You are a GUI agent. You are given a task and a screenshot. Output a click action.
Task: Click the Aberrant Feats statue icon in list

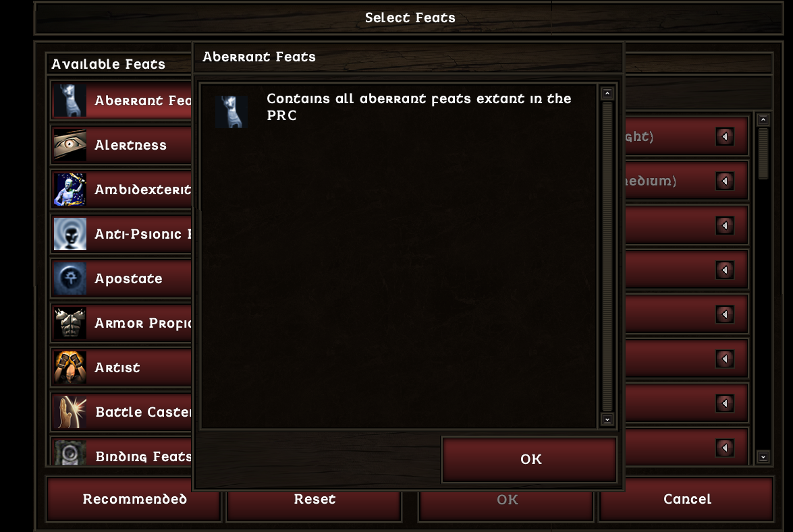coord(70,100)
